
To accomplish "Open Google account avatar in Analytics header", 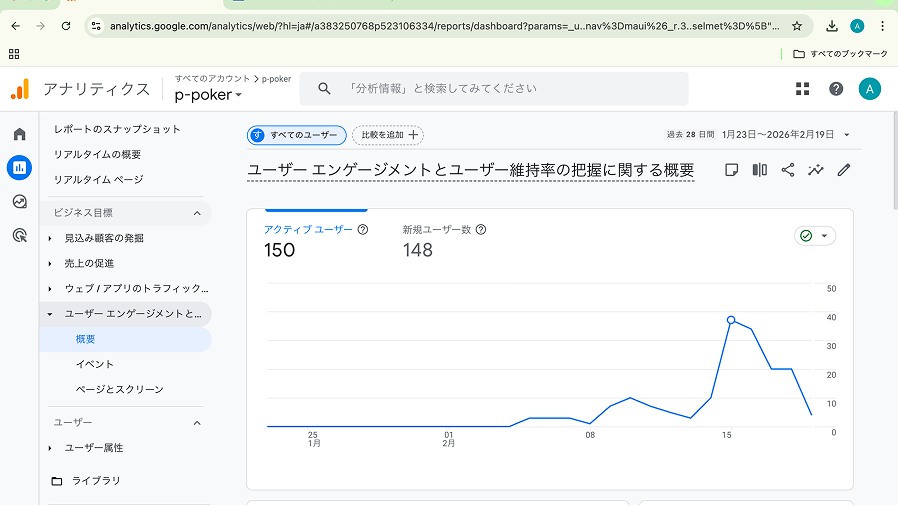I will click(869, 89).
